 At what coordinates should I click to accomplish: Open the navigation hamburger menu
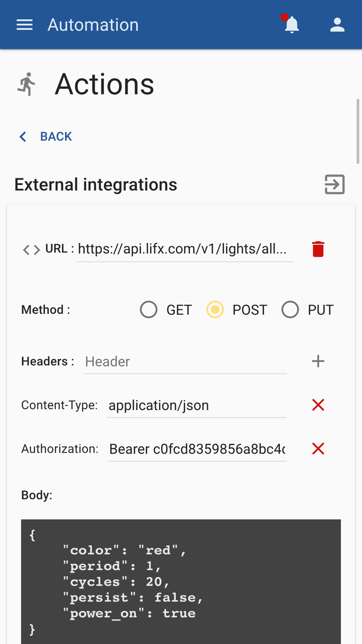pyautogui.click(x=24, y=24)
